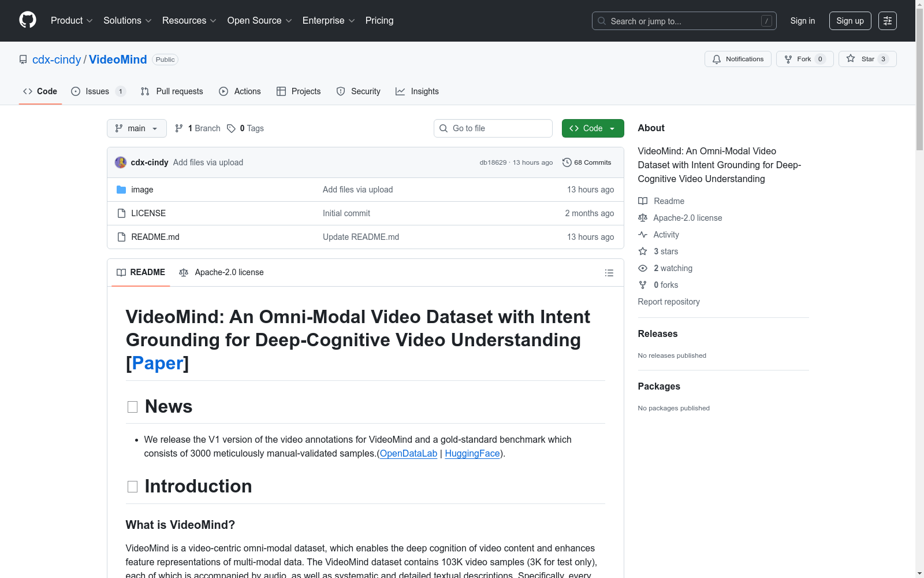Click the slash shortcut key icon in search
Screen dimensions: 924x578
(x=766, y=21)
